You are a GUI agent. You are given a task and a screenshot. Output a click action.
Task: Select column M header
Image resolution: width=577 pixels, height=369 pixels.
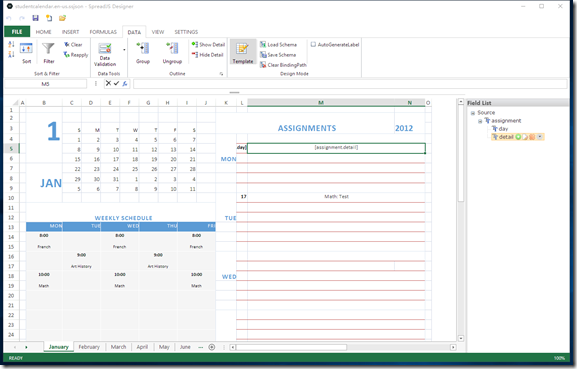pyautogui.click(x=321, y=103)
